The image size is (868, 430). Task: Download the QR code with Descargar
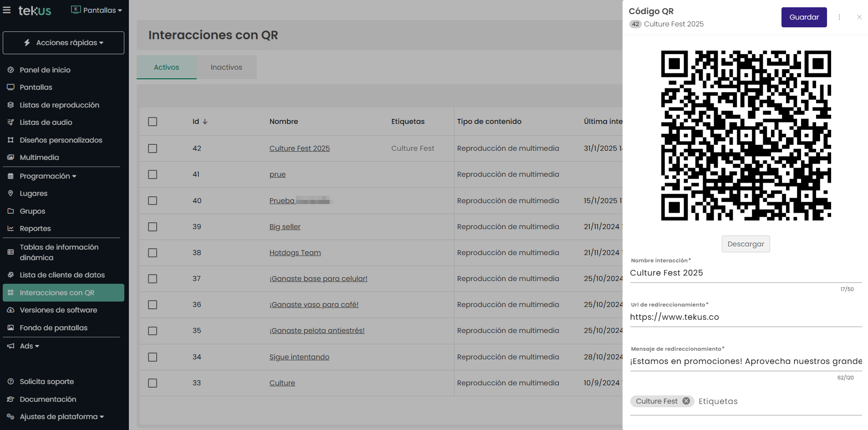tap(745, 244)
